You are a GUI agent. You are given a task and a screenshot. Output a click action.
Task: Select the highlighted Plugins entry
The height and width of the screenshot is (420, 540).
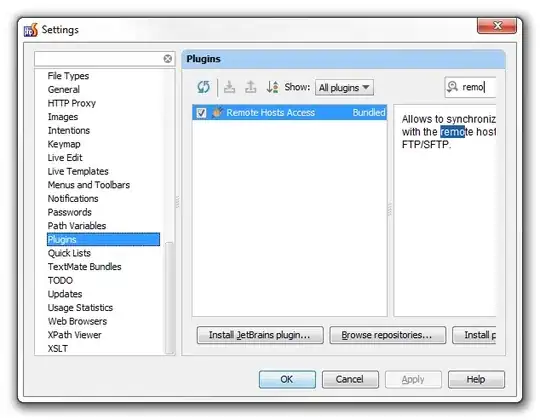pos(103,239)
